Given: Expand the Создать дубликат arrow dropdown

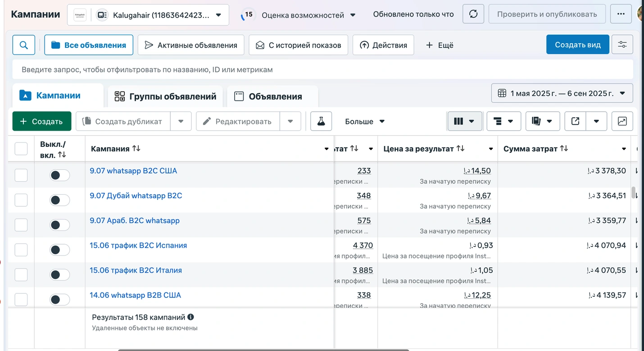Looking at the screenshot, I should click(x=181, y=121).
